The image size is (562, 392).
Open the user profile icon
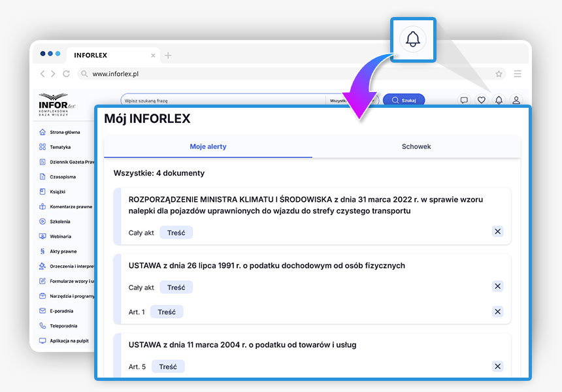click(516, 100)
